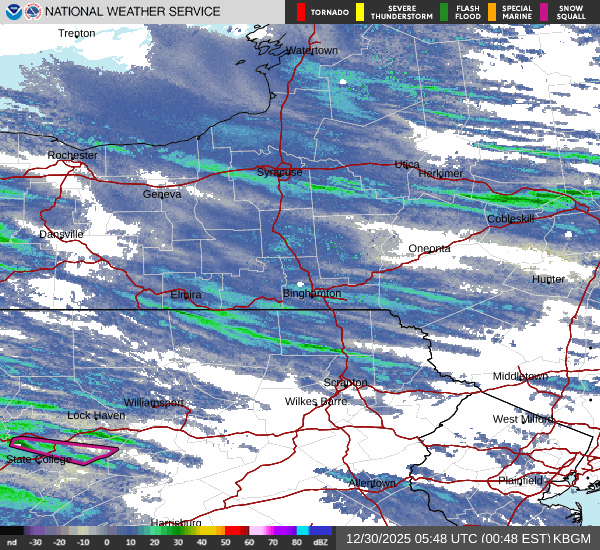This screenshot has width=600, height=550.
Task: Click the Williamsport city label
Action: (154, 402)
